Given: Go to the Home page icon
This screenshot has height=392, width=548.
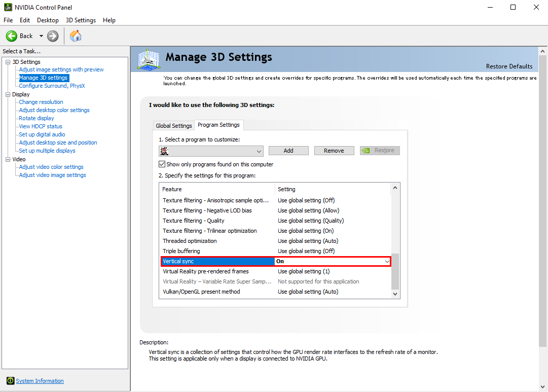Looking at the screenshot, I should click(x=76, y=35).
